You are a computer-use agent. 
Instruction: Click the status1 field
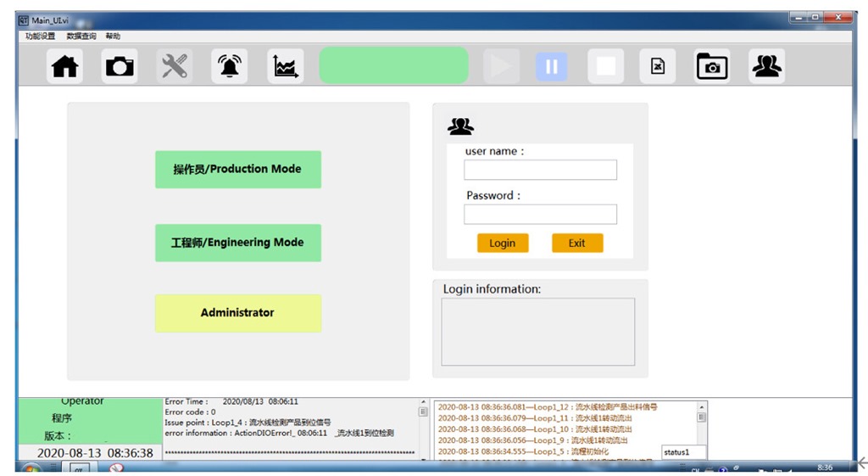[x=684, y=452]
